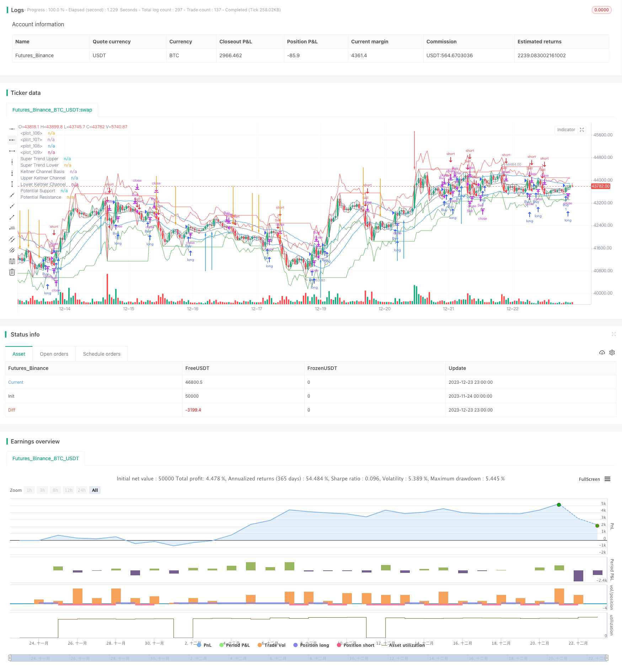Click the FullScreen button on earnings chart
Image resolution: width=622 pixels, height=672 pixels.
point(589,479)
